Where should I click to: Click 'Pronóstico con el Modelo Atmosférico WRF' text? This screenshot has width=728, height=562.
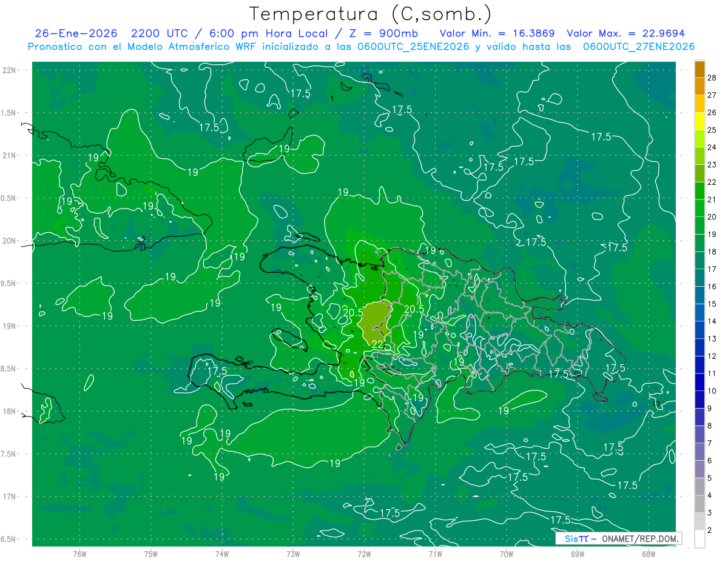(x=143, y=47)
